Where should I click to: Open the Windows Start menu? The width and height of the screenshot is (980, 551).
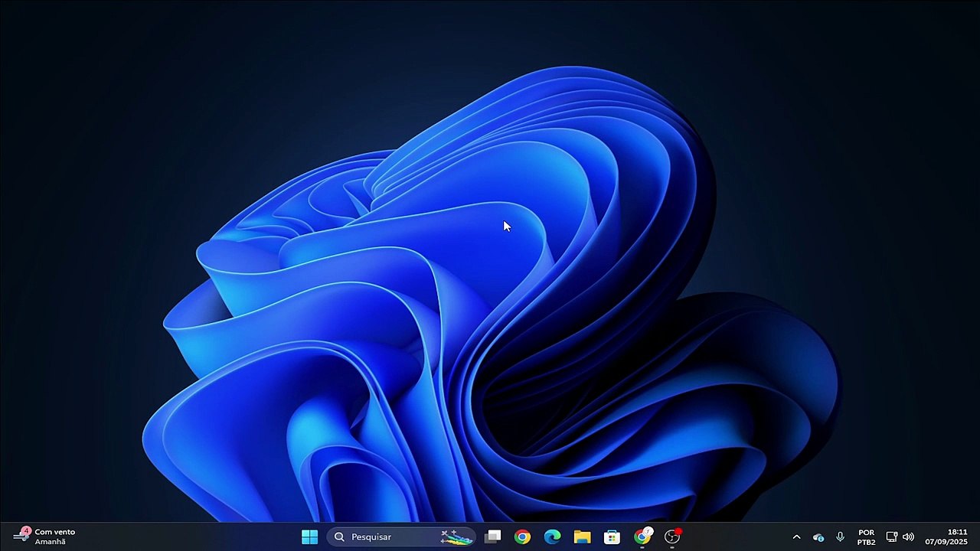tap(309, 536)
